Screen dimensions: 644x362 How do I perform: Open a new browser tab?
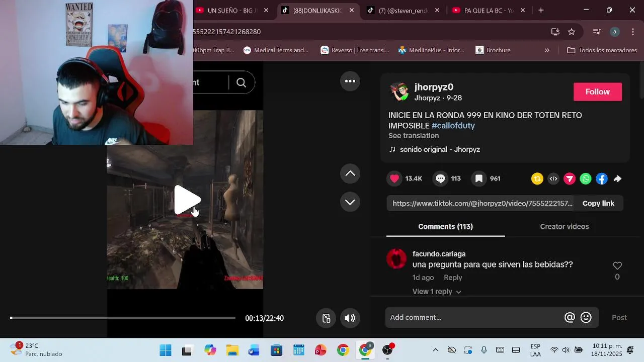541,10
